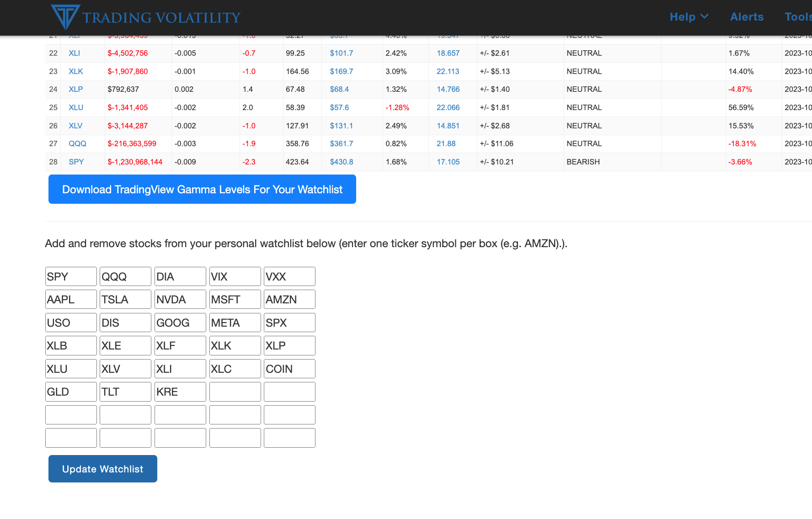Open the QQQ ticker link in table
Viewport: 812px width, 519px height.
[77, 143]
